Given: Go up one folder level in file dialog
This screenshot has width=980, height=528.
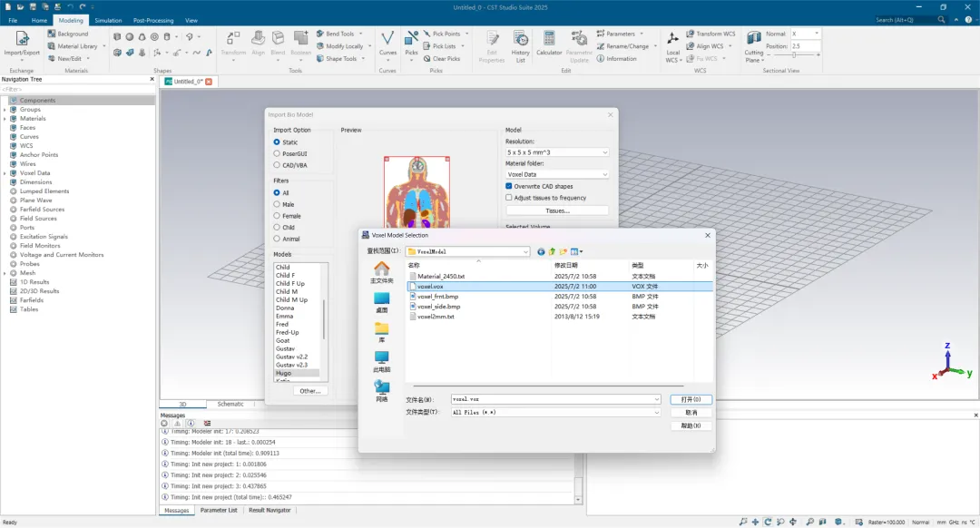Looking at the screenshot, I should [552, 252].
